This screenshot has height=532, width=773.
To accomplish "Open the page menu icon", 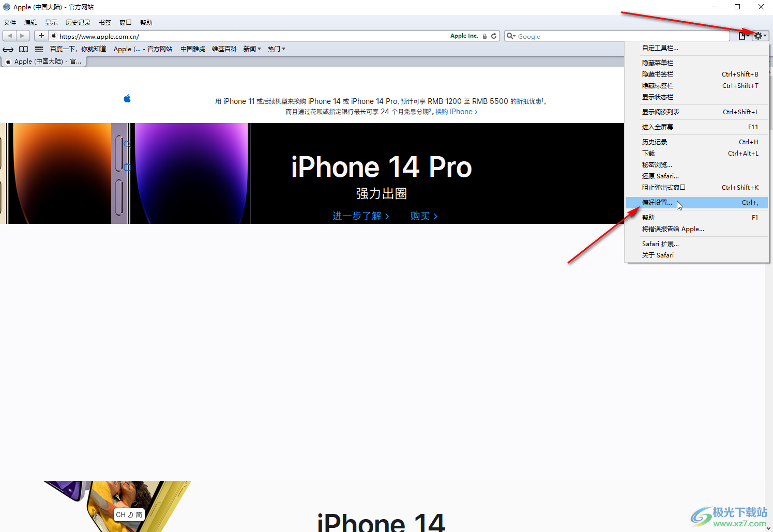I will [744, 36].
